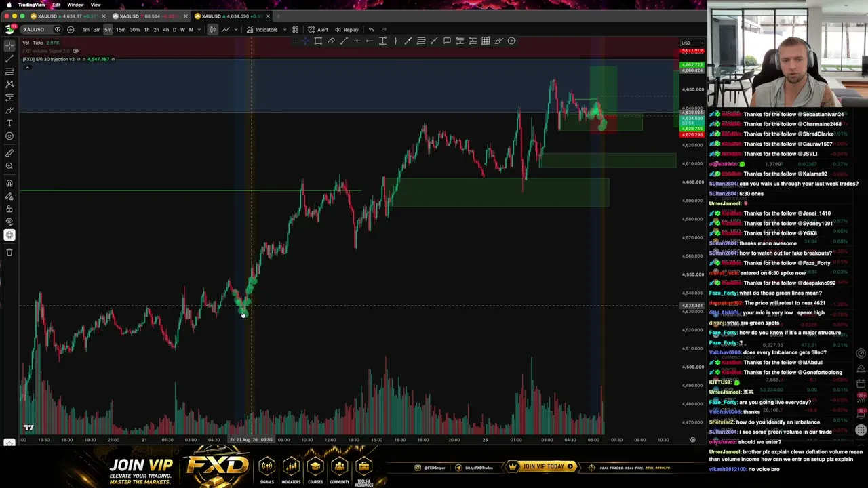Viewport: 868px width, 488px height.
Task: Create an Alert
Action: click(x=318, y=30)
